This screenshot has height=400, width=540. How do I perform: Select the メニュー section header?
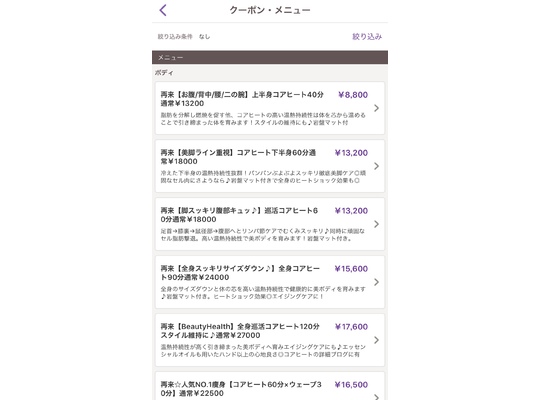click(270, 57)
